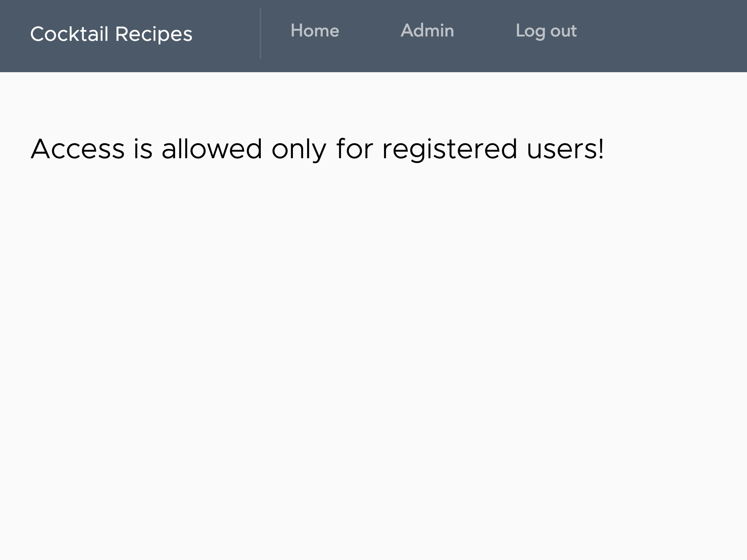
Task: Click the word "users!" in the message
Action: 565,149
